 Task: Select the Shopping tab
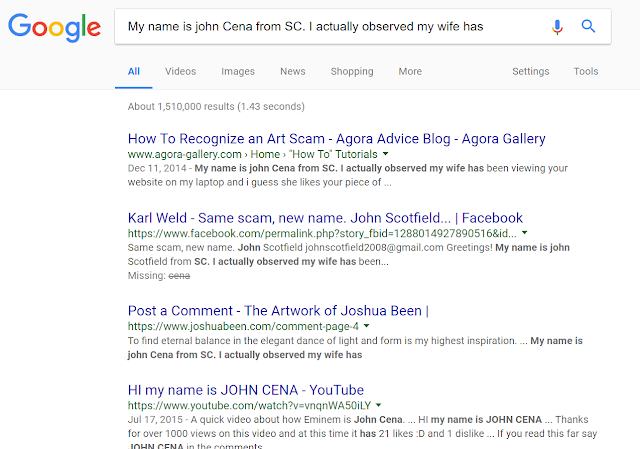coord(352,71)
